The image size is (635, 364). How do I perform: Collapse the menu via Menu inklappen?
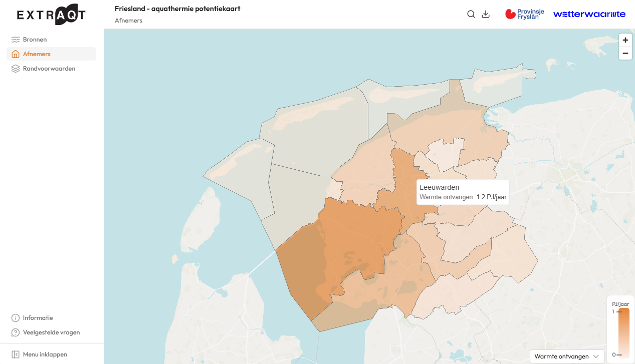tap(51, 354)
